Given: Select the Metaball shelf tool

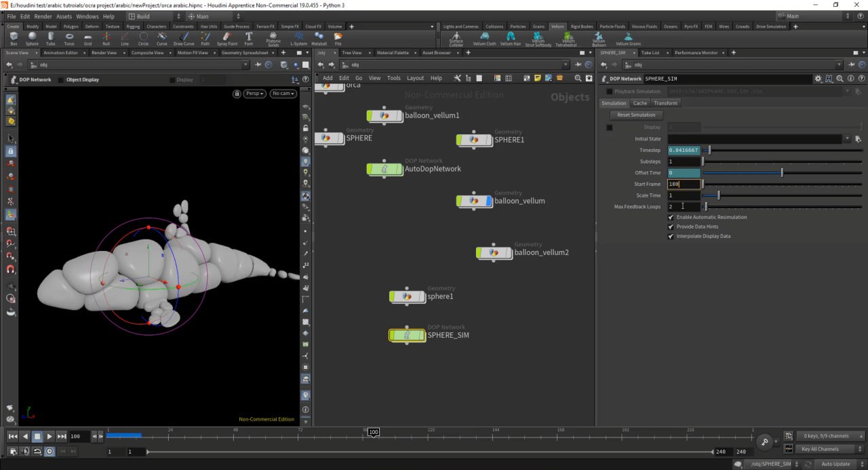Looking at the screenshot, I should 319,38.
